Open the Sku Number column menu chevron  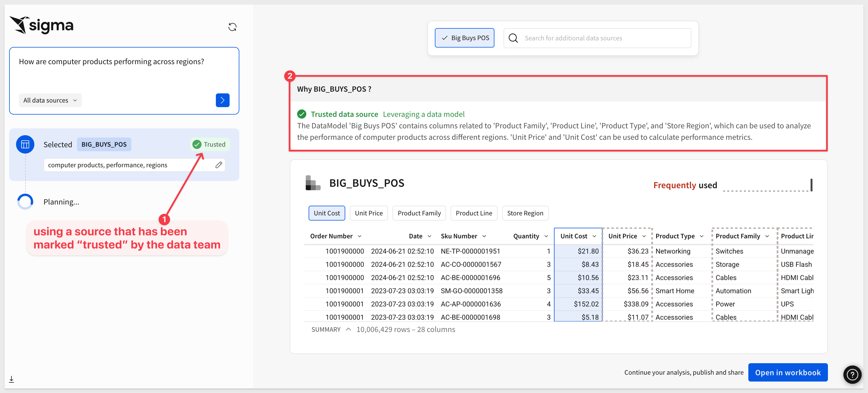[x=484, y=236]
